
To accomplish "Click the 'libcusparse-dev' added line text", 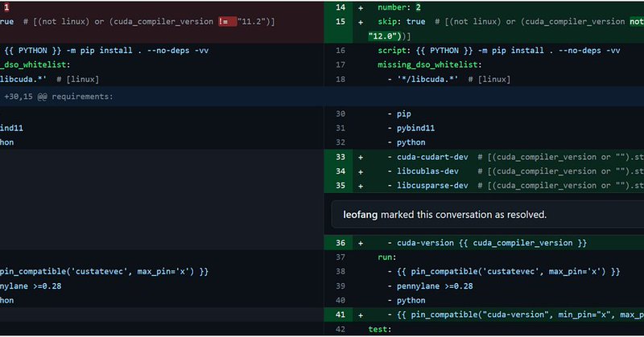I will [432, 186].
